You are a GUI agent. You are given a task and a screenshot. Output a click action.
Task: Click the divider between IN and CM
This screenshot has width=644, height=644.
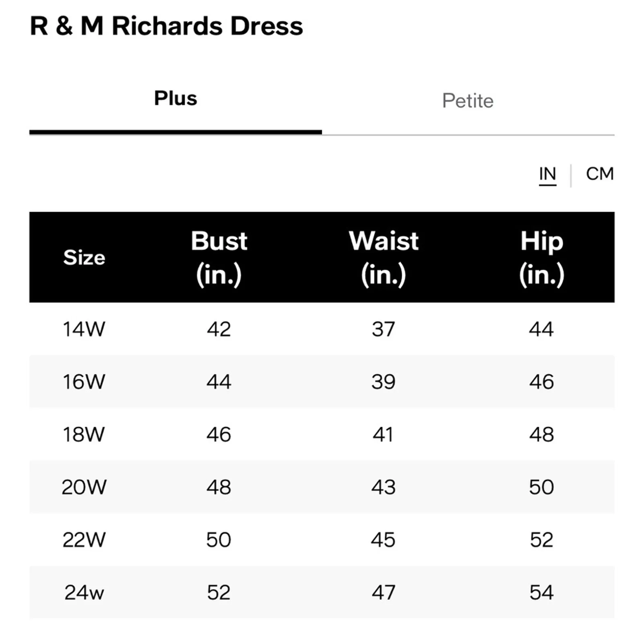pyautogui.click(x=572, y=174)
